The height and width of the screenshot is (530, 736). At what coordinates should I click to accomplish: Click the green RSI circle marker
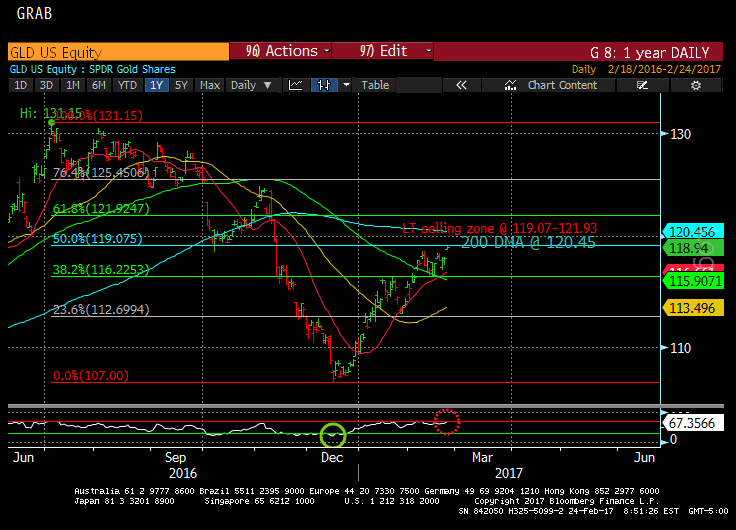tap(333, 435)
